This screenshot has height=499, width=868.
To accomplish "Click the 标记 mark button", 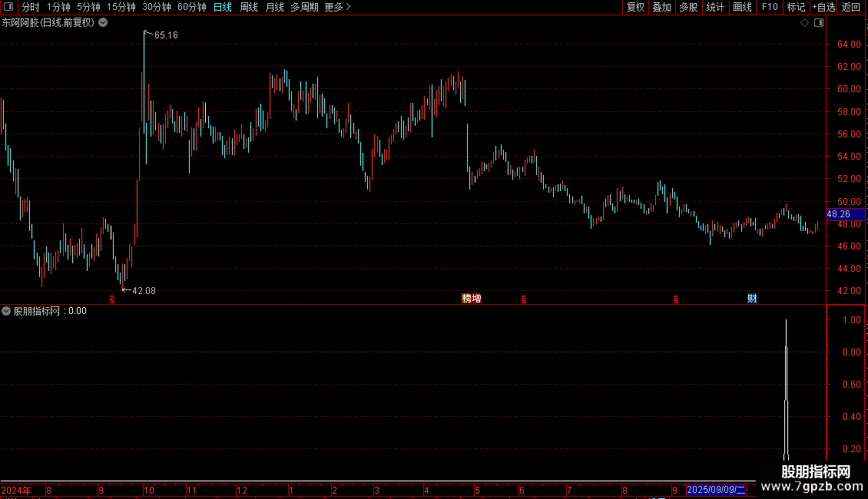I will coord(796,7).
